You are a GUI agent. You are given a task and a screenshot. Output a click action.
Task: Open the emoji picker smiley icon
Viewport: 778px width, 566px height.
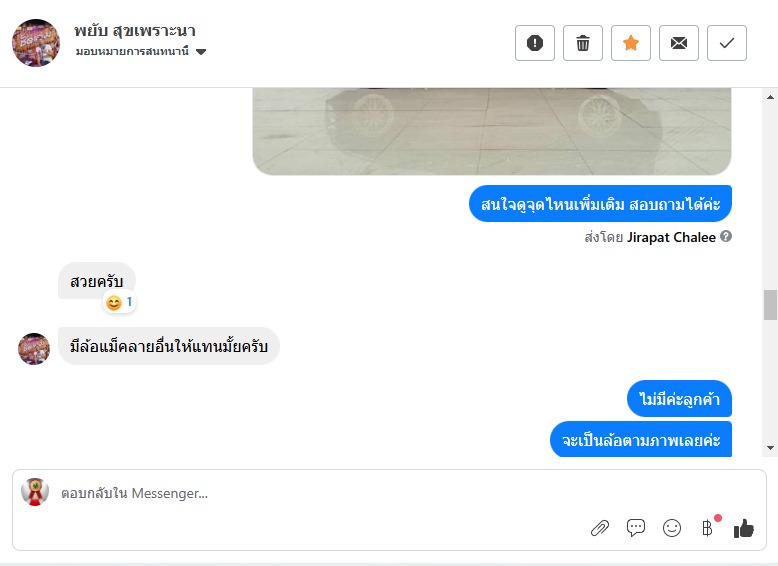click(x=672, y=528)
